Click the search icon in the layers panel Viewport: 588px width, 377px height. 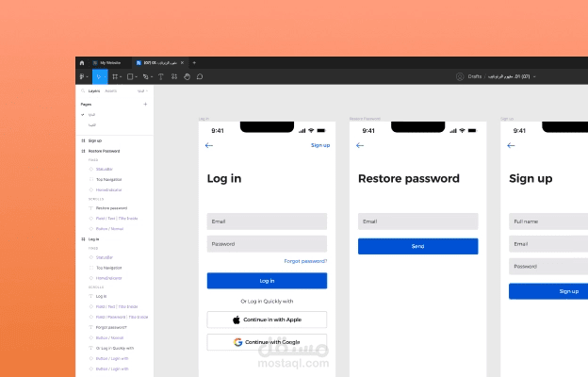point(83,90)
